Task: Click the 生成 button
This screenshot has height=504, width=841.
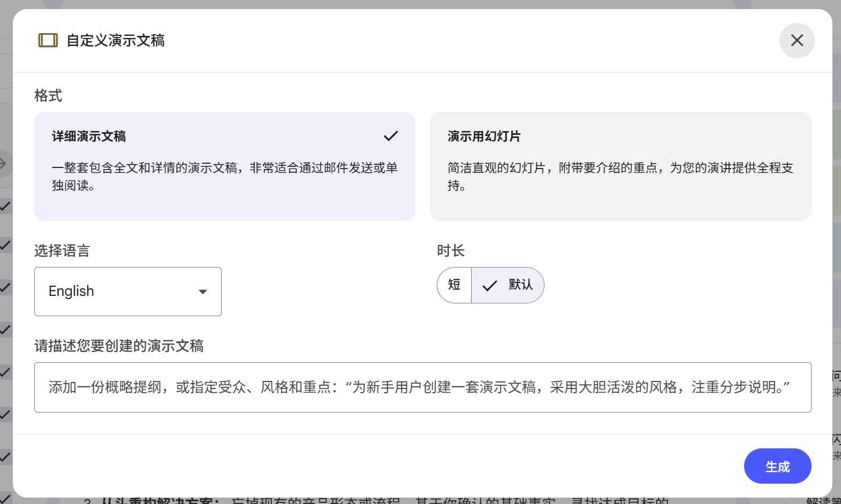Action: tap(777, 466)
